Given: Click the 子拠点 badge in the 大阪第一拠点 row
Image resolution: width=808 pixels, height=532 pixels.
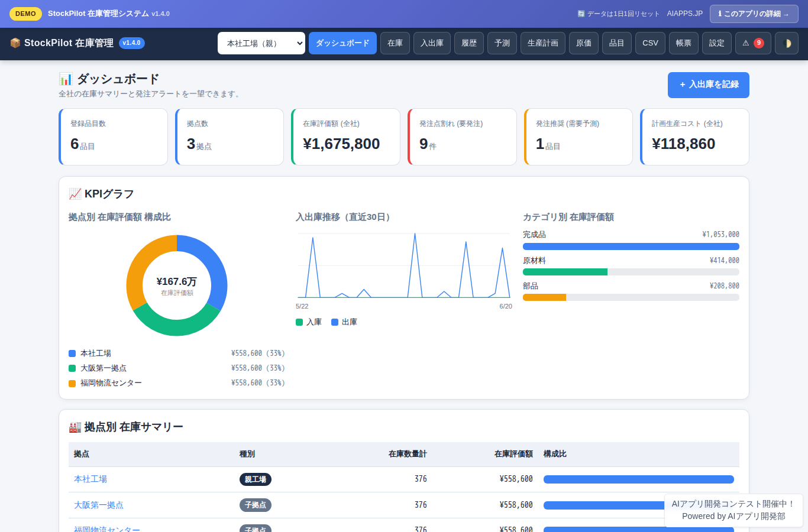Looking at the screenshot, I should point(256,505).
